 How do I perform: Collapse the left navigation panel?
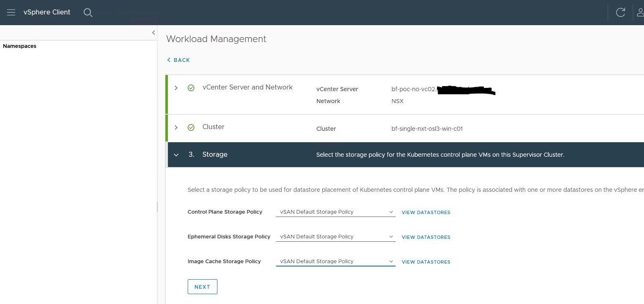(x=153, y=33)
